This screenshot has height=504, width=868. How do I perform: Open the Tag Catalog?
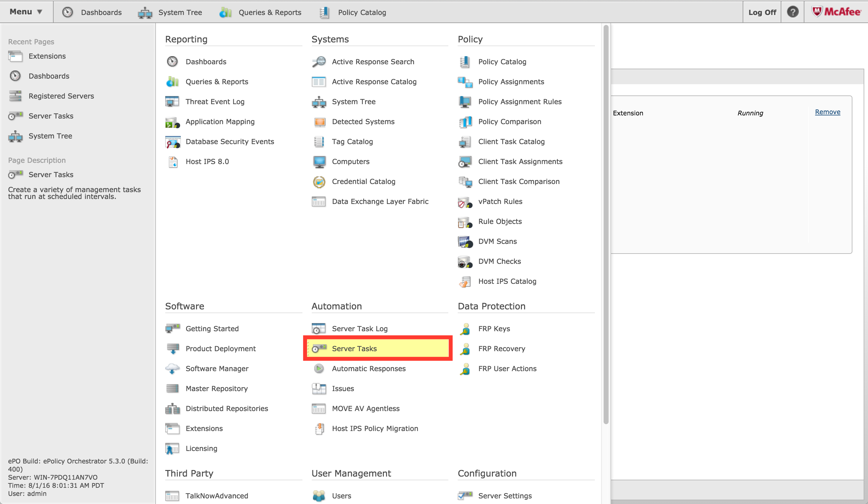(352, 142)
